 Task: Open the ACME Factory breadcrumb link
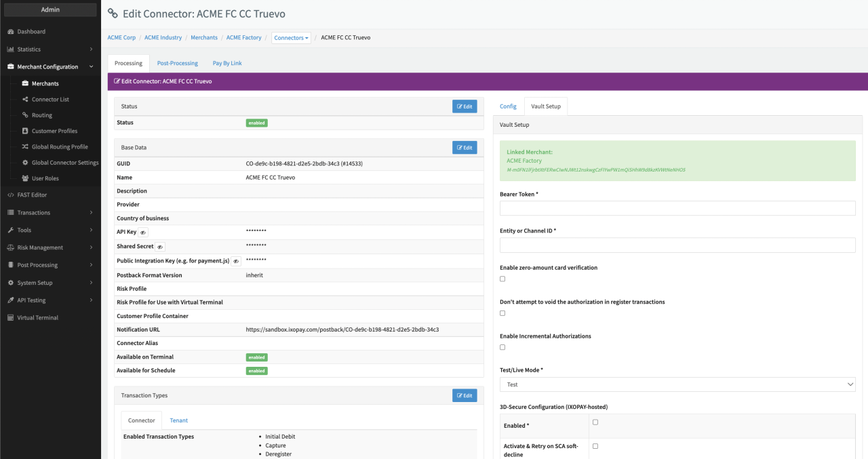[243, 38]
